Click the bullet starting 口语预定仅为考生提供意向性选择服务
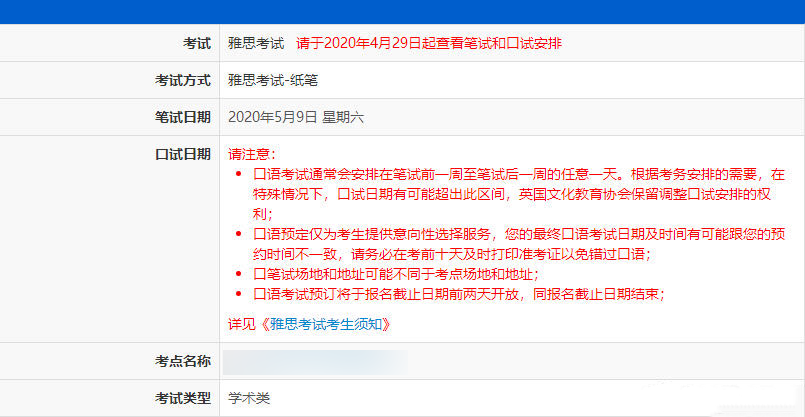The height and width of the screenshot is (417, 805). [x=520, y=244]
